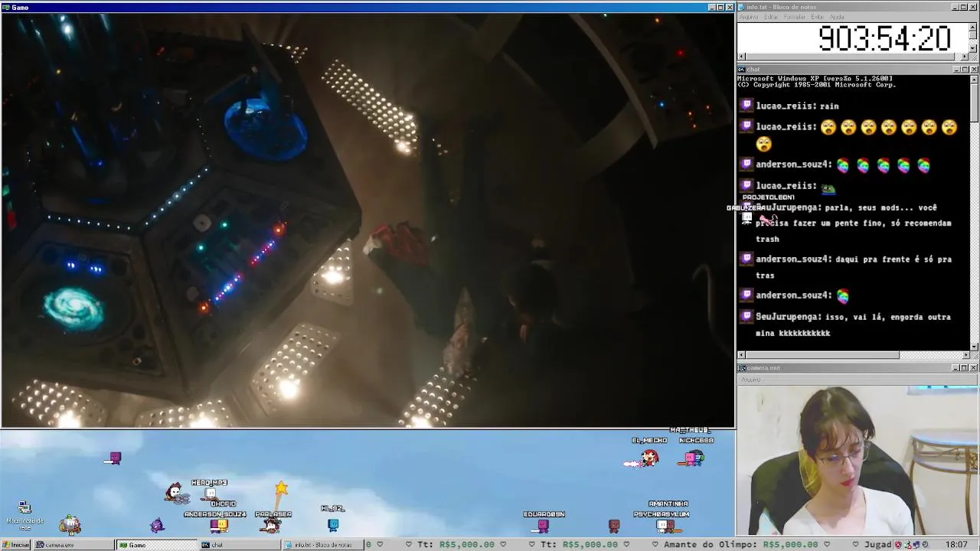The width and height of the screenshot is (980, 551).
Task: Open Editar menu in Bloco de notas
Action: 771,17
